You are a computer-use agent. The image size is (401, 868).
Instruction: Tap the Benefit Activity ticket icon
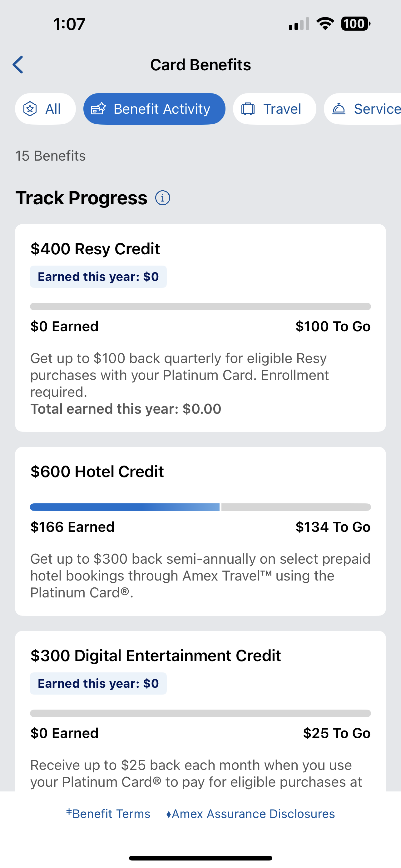click(98, 109)
